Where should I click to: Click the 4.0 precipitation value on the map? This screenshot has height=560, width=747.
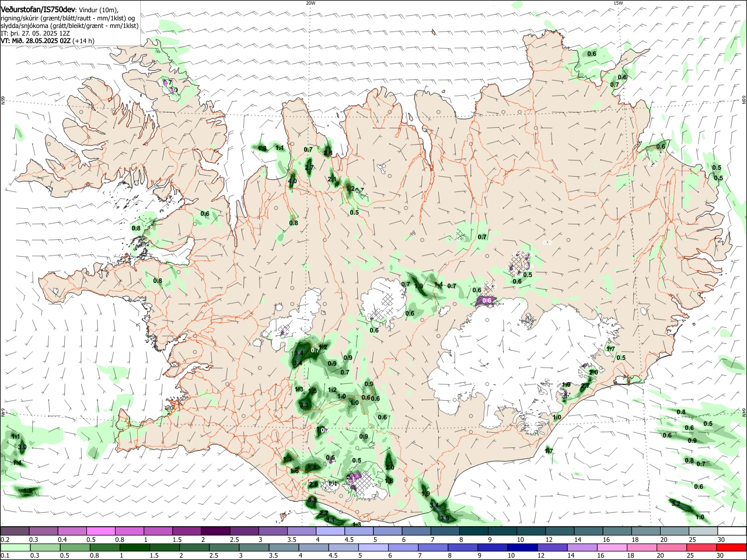(292, 181)
